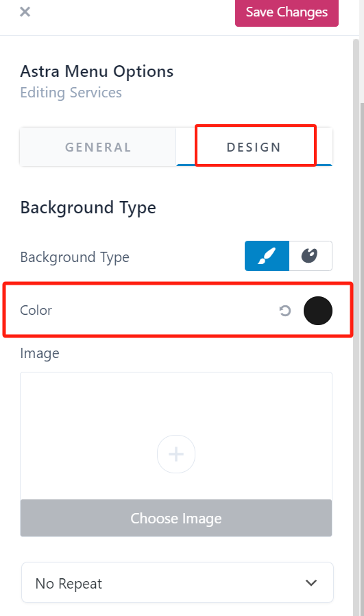Expand the No Repeat dropdown
The height and width of the screenshot is (616, 364).
(x=178, y=583)
